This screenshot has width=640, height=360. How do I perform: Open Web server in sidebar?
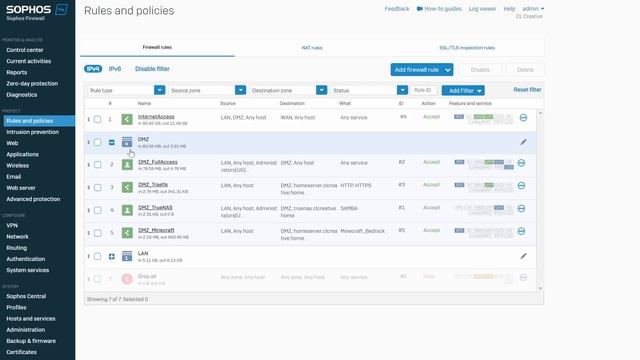tap(20, 188)
